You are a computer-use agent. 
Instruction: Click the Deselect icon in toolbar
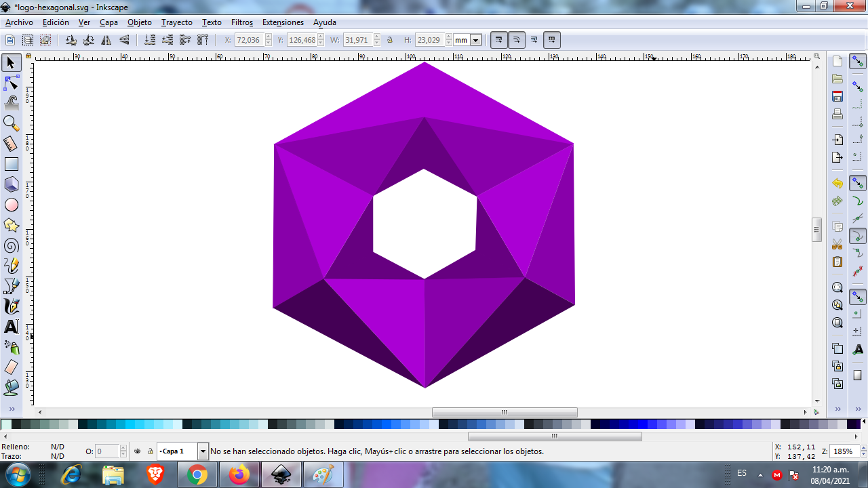coord(45,40)
